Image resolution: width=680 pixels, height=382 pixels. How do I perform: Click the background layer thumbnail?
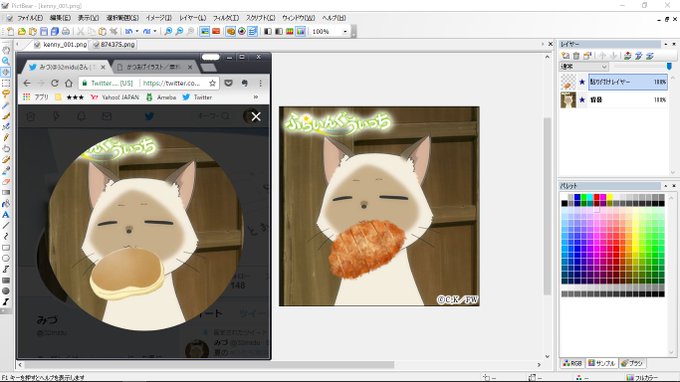(568, 100)
